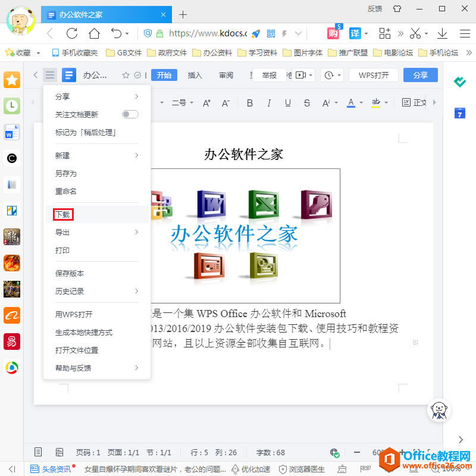This screenshot has height=476, width=476.
Task: Expand the History (历史记录) submenu
Action: 137,291
